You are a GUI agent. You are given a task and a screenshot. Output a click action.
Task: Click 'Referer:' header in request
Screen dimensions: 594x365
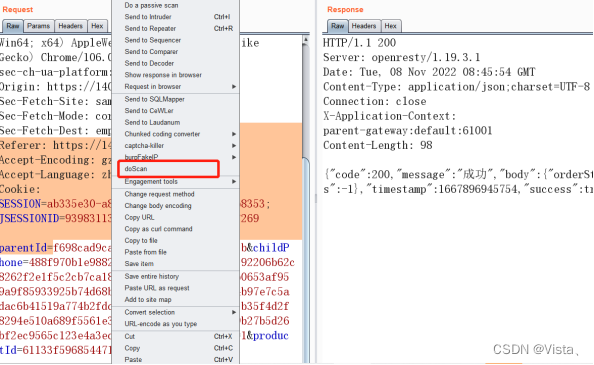(x=55, y=145)
